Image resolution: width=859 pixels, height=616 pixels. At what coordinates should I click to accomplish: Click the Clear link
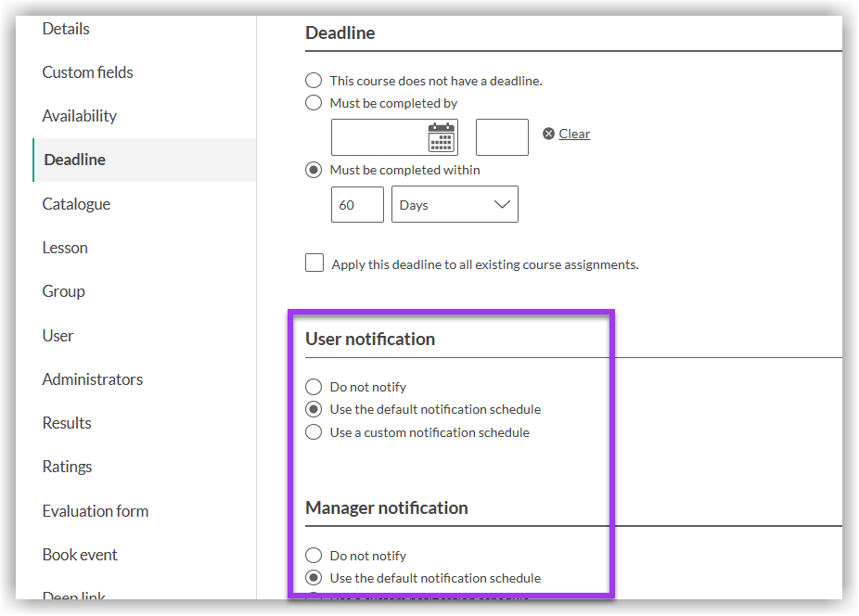coord(574,134)
